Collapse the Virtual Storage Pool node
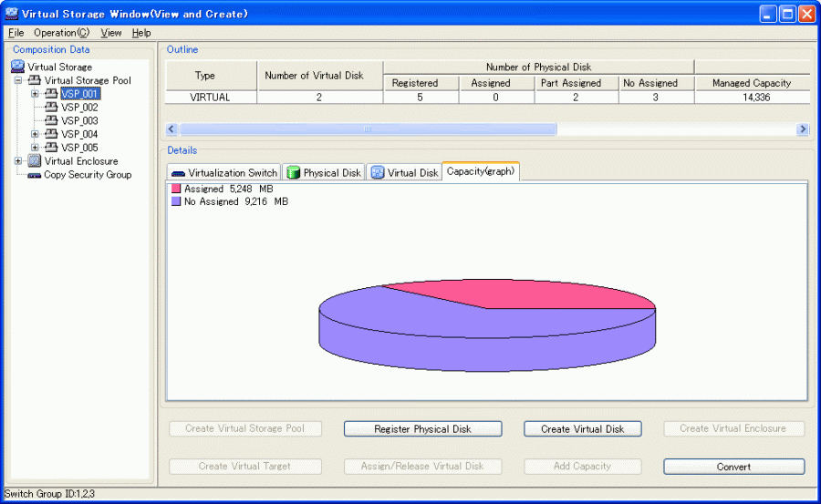Viewport: 821px width, 504px height. (x=18, y=80)
